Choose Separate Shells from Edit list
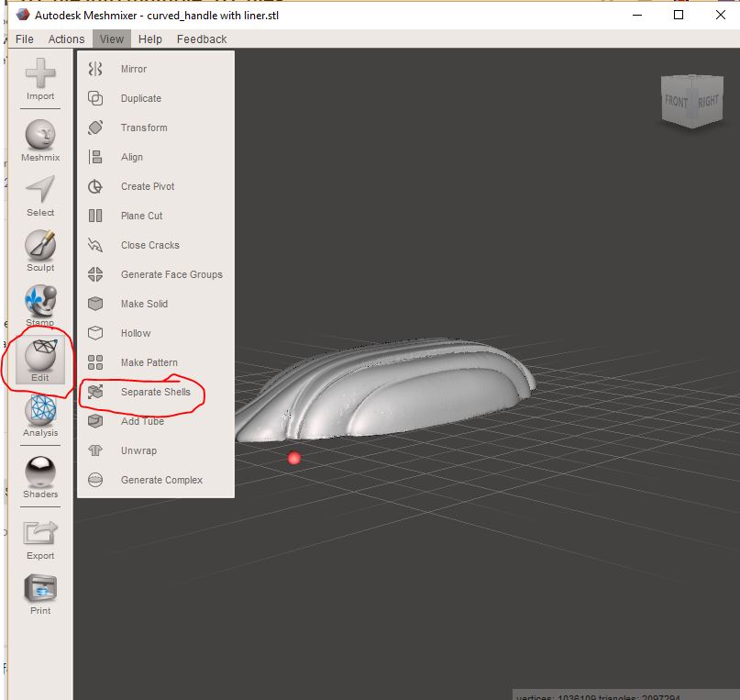 coord(155,392)
